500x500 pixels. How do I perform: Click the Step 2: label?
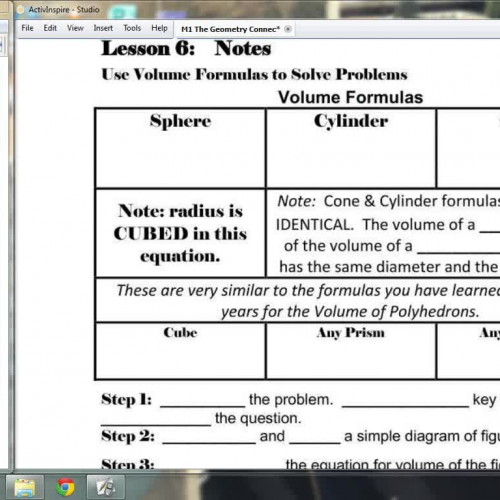[128, 436]
